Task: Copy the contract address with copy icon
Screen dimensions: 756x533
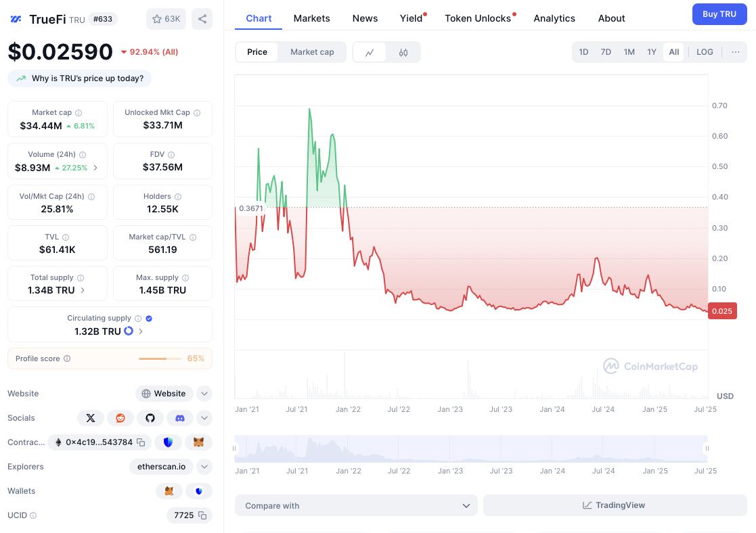Action: coord(141,442)
